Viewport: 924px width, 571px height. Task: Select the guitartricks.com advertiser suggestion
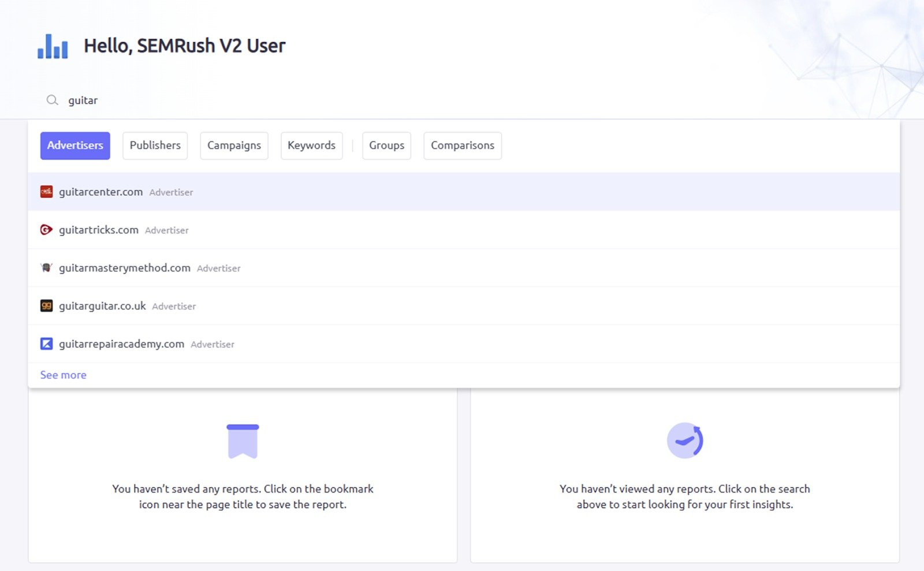[98, 229]
